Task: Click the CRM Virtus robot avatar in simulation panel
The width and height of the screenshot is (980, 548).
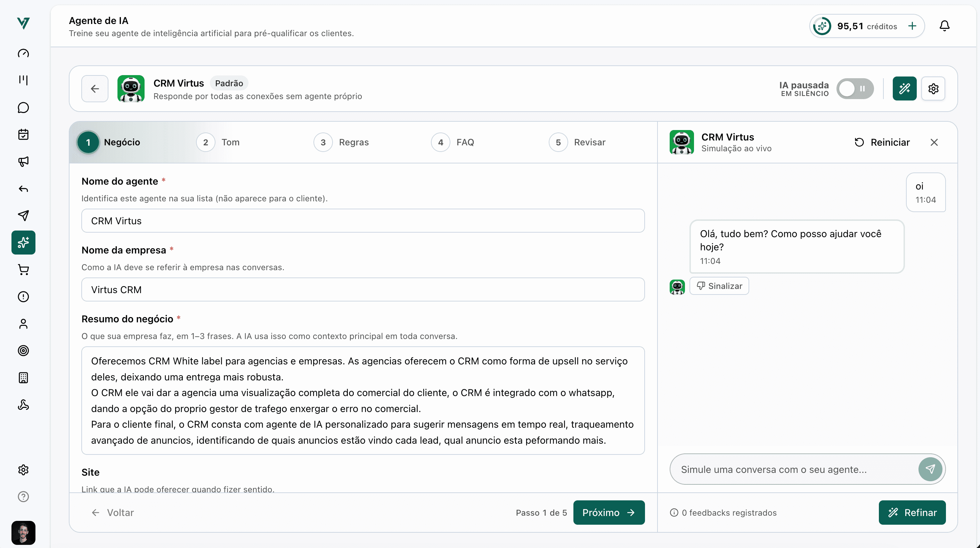Action: click(681, 142)
